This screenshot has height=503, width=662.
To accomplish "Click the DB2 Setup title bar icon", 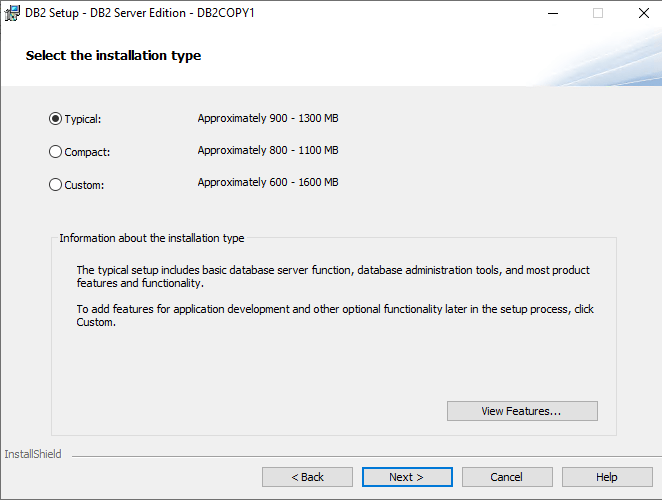I will (12, 13).
